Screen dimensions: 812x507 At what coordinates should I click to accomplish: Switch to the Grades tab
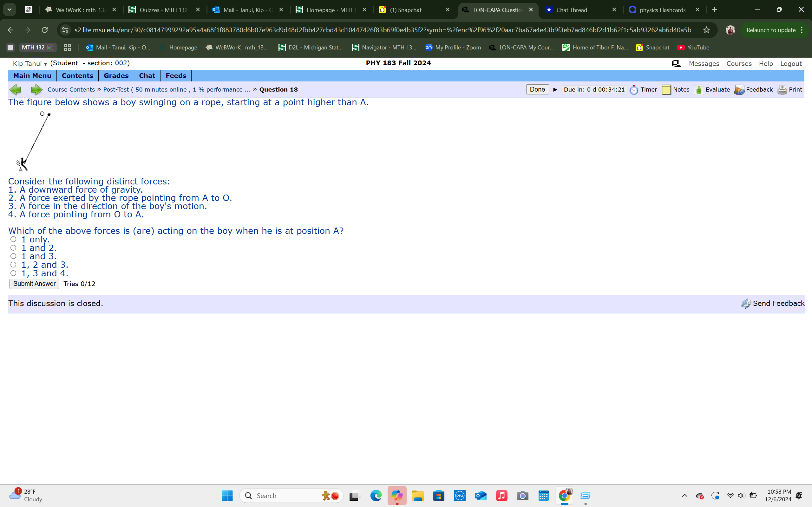116,75
